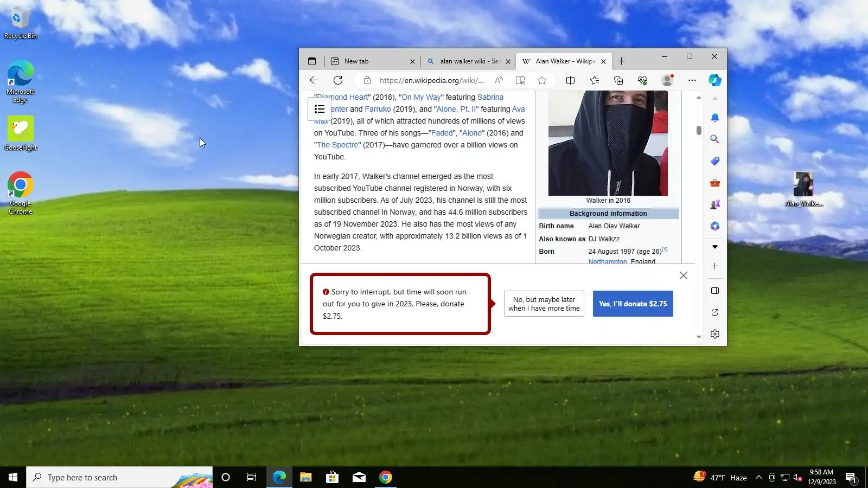Open the Northampton birthplace link
The width and height of the screenshot is (868, 488).
tap(608, 261)
